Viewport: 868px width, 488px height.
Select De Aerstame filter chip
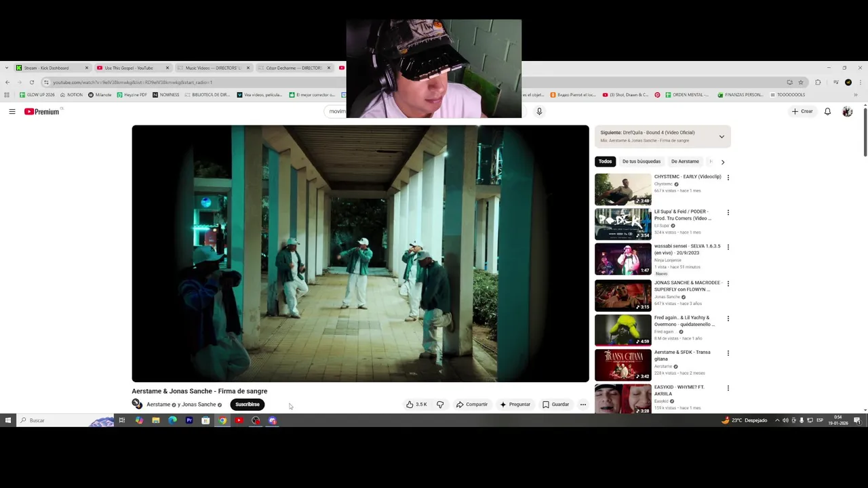(x=685, y=161)
